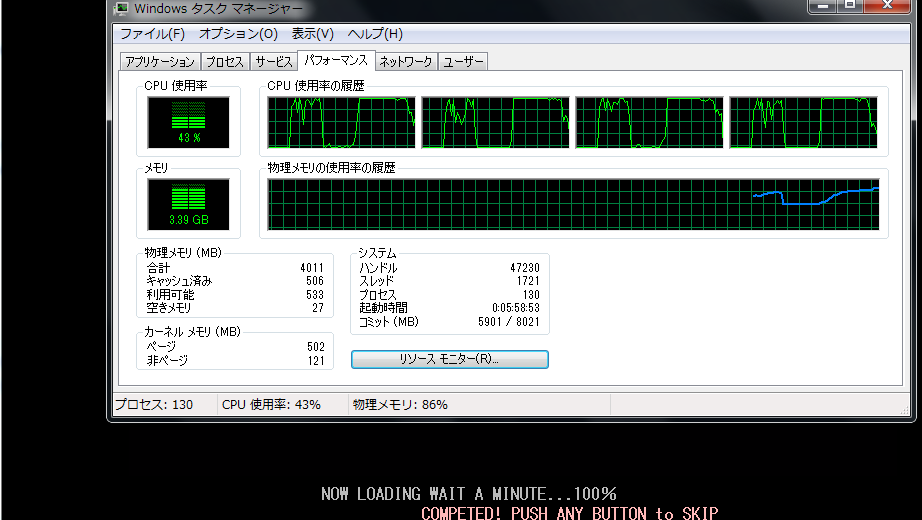Open the オプション(O) menu
The image size is (922, 520).
point(238,34)
